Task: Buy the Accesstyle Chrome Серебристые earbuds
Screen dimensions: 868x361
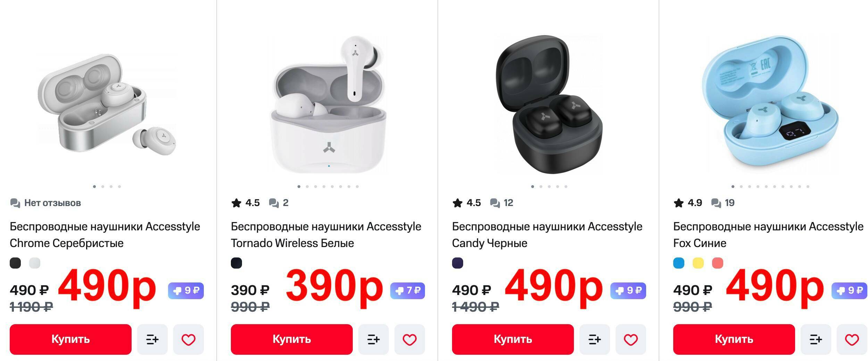Action: pos(70,339)
